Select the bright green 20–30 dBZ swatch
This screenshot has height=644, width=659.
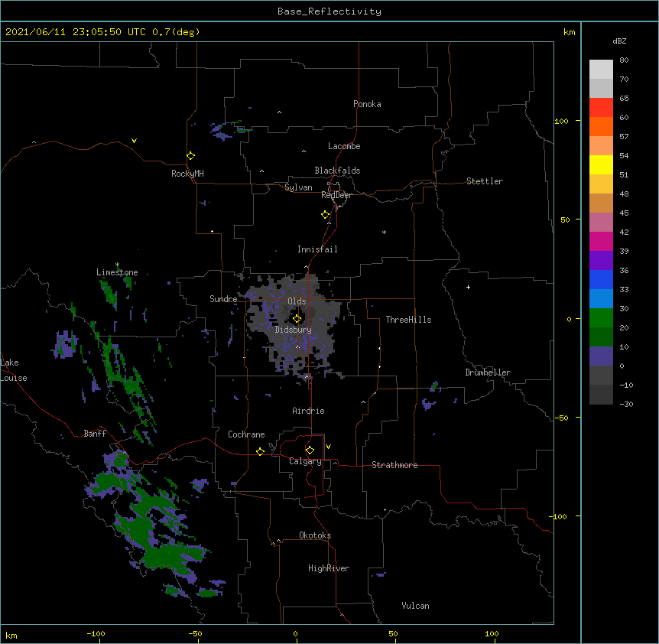(x=601, y=318)
